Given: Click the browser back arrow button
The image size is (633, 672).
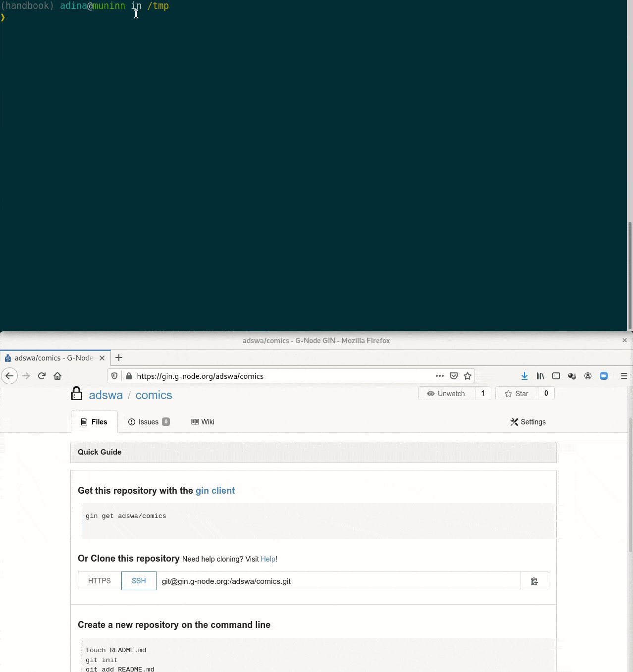Looking at the screenshot, I should tap(9, 376).
